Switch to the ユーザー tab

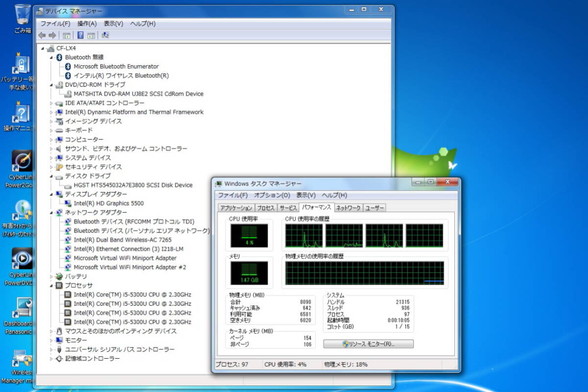coord(374,208)
